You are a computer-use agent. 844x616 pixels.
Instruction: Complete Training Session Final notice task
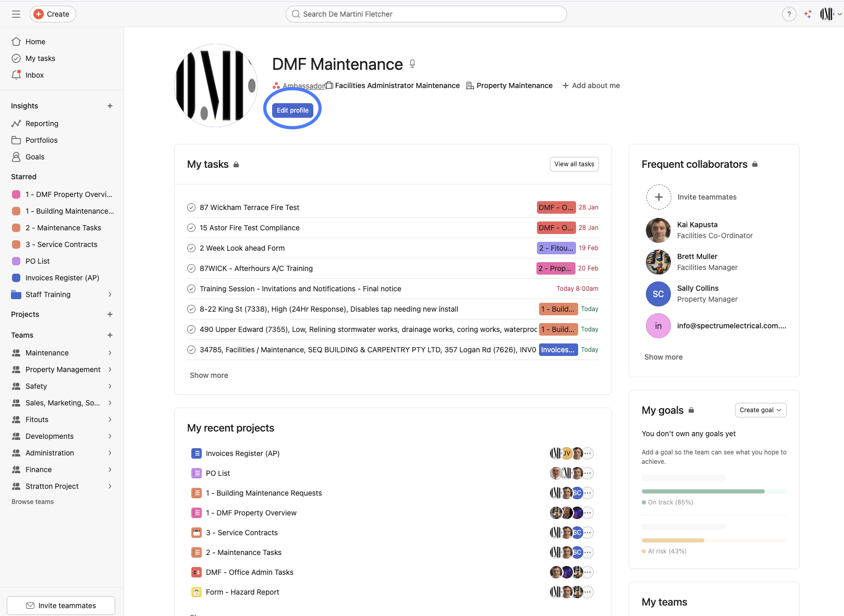click(x=191, y=289)
